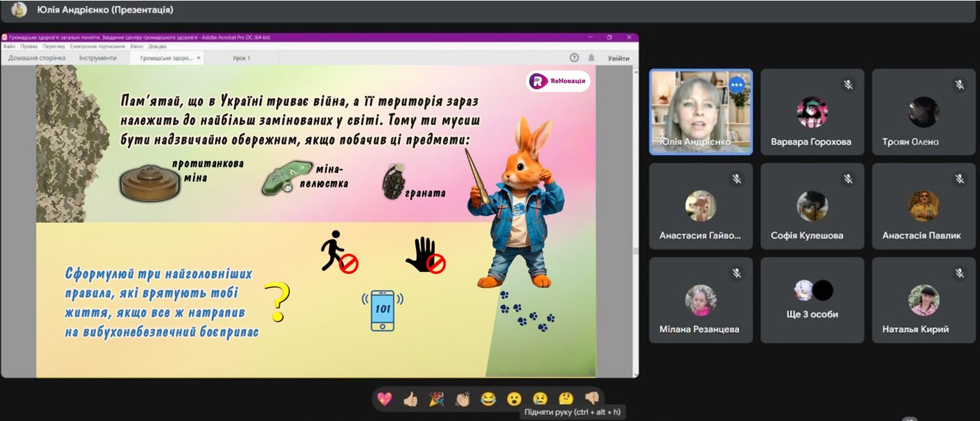Viewport: 980px width, 421px height.
Task: Select Наталья Кирий participant thumbnail
Action: [x=924, y=300]
